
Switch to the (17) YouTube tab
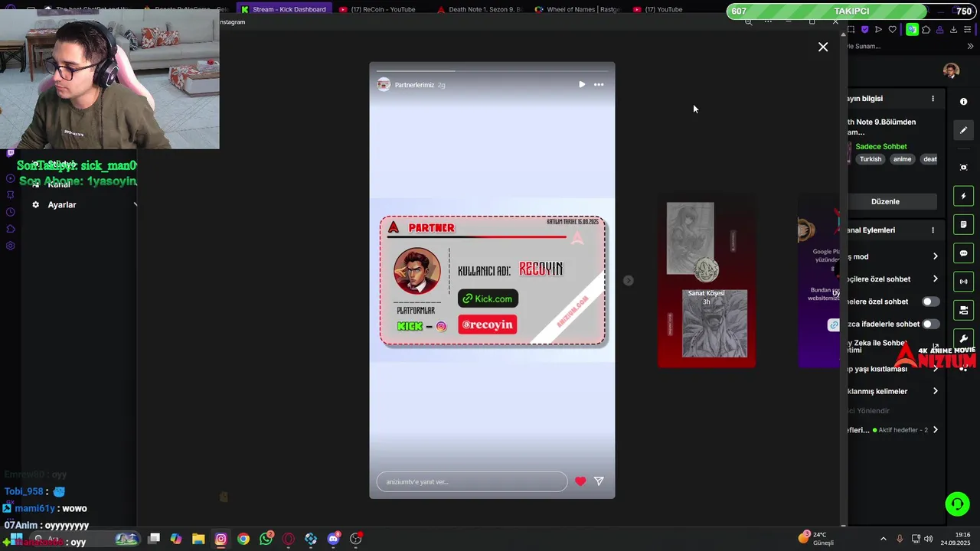click(x=658, y=9)
